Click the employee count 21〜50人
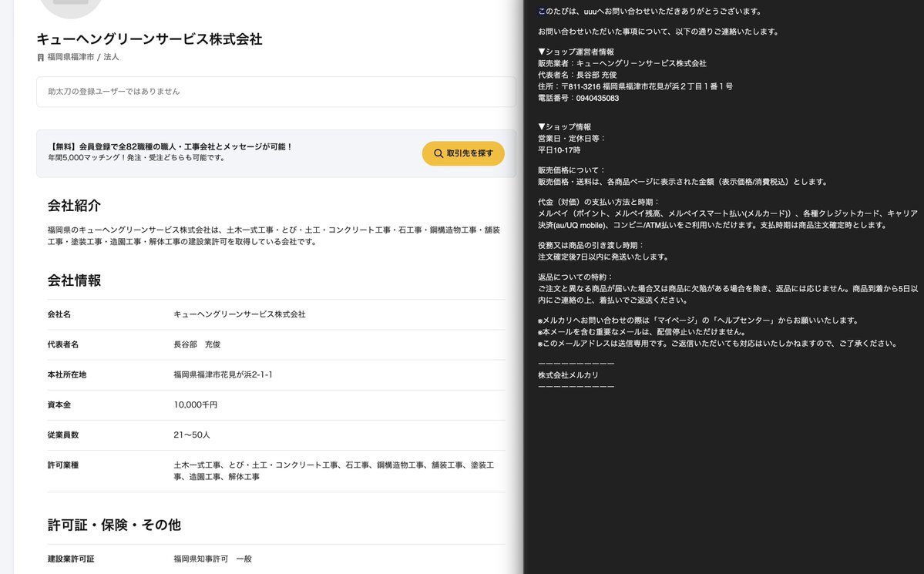Screen dimensions: 924x574 pyautogui.click(x=192, y=435)
